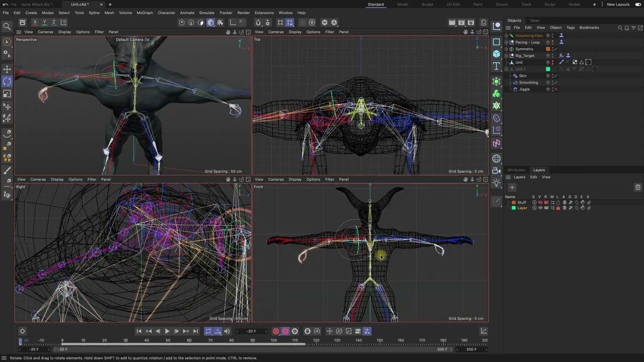Select the Move tool in left toolbar
The image size is (644, 362).
tap(7, 69)
